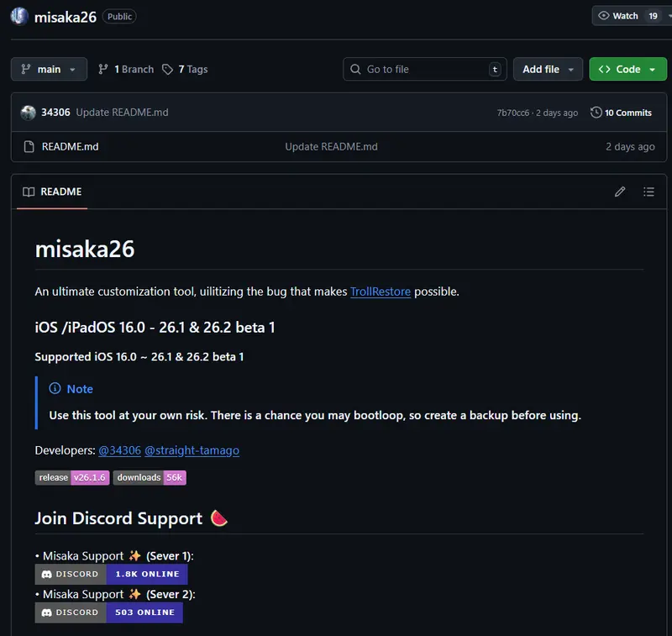This screenshot has width=672, height=636.
Task: Click the README.md file icon
Action: [28, 146]
